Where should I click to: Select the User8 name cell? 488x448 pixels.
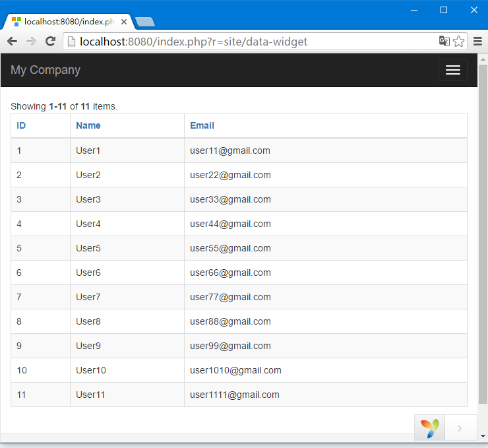point(127,321)
